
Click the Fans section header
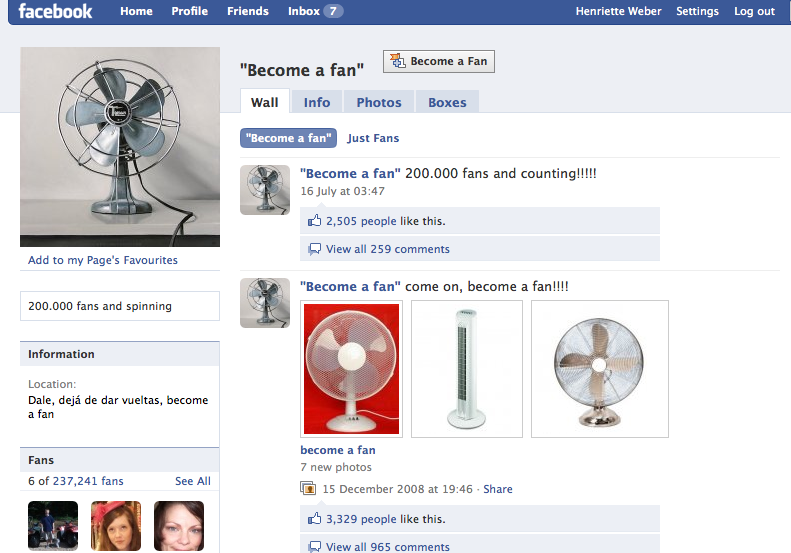pyautogui.click(x=120, y=460)
